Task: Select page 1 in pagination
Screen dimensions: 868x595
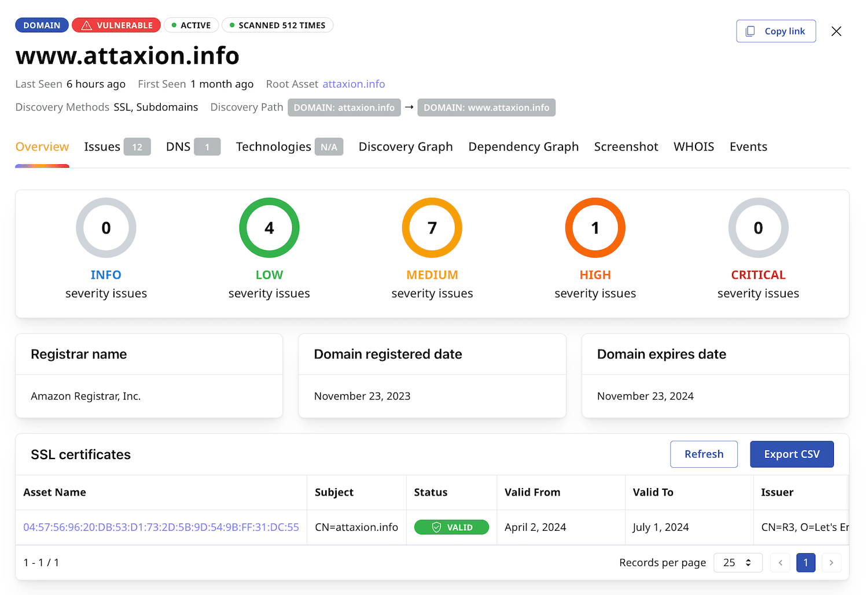Action: tap(806, 563)
